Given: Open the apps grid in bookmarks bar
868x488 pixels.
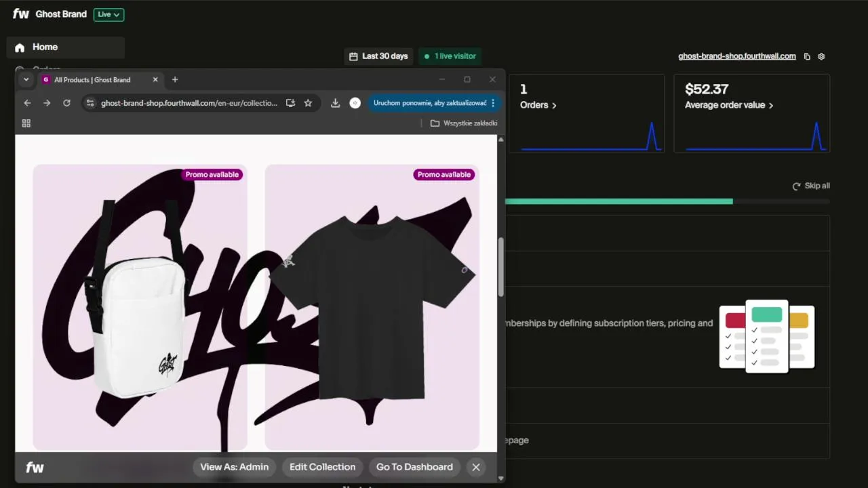Looking at the screenshot, I should pyautogui.click(x=26, y=123).
